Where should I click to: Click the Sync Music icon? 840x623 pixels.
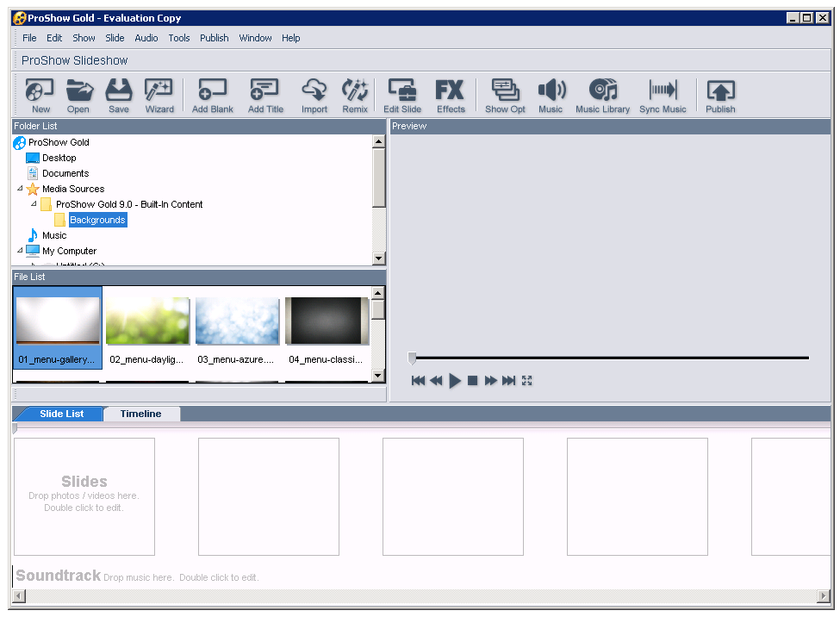663,96
